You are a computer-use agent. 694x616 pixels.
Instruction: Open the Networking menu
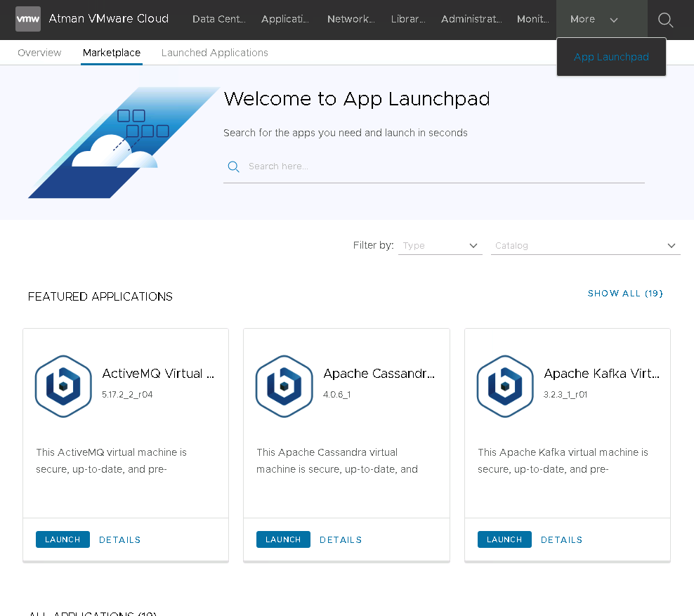pos(351,20)
